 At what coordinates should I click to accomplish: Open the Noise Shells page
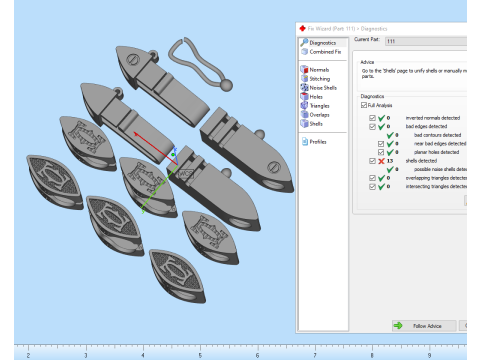319,88
